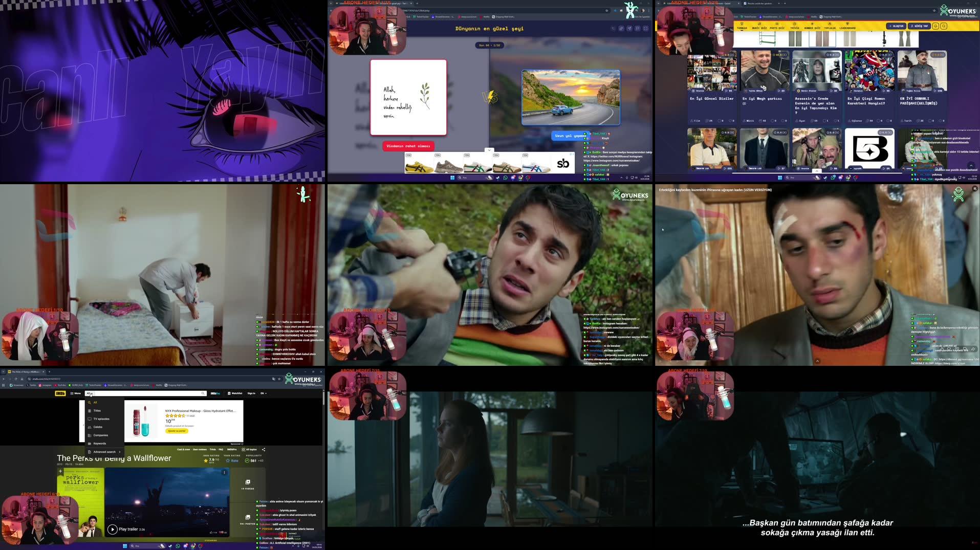This screenshot has width=980, height=550.
Task: Open the 99+ Photos gallery icon on IMDb
Action: click(248, 518)
